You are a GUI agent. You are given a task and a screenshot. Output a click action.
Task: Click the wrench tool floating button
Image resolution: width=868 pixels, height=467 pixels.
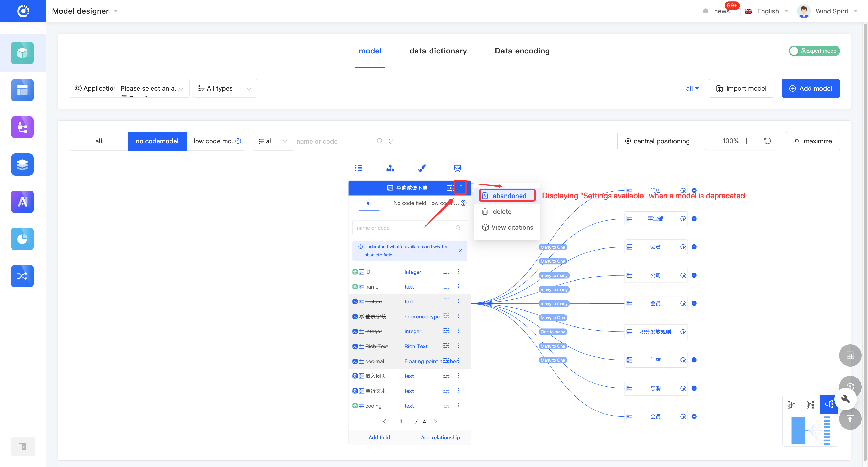point(846,399)
